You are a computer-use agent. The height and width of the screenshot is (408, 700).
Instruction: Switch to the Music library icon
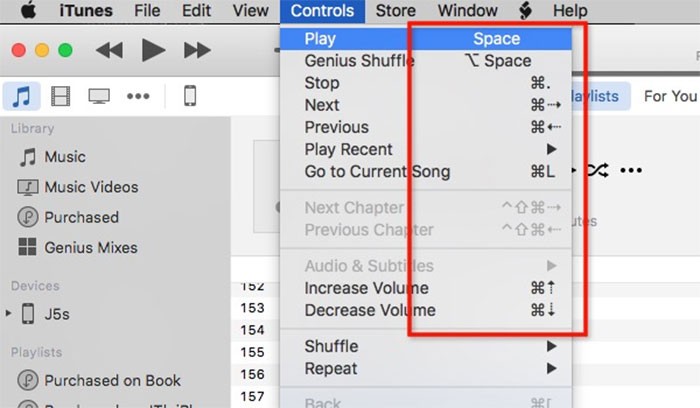click(x=22, y=96)
